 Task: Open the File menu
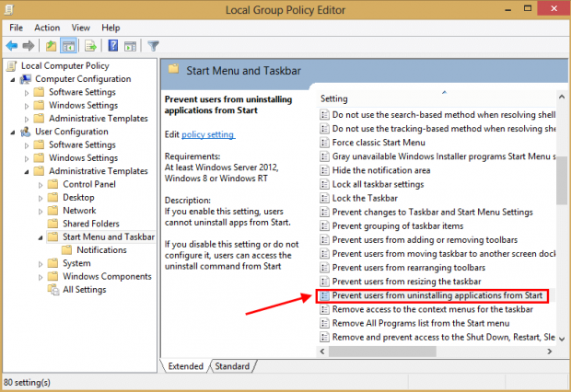click(x=16, y=28)
